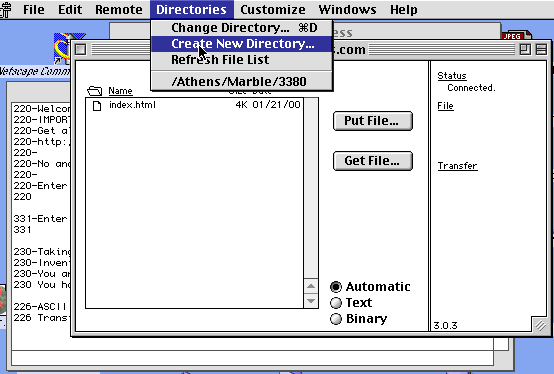Image resolution: width=554 pixels, height=374 pixels.
Task: Click the 4K size of index.html
Action: [x=241, y=105]
